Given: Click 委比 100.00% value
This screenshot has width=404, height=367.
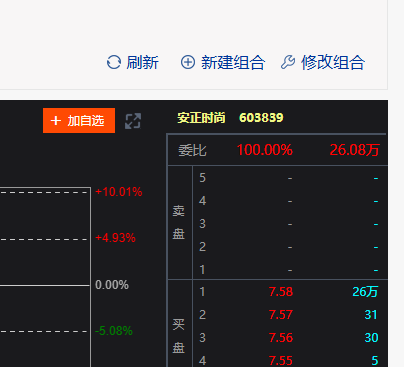Looking at the screenshot, I should [x=265, y=150].
